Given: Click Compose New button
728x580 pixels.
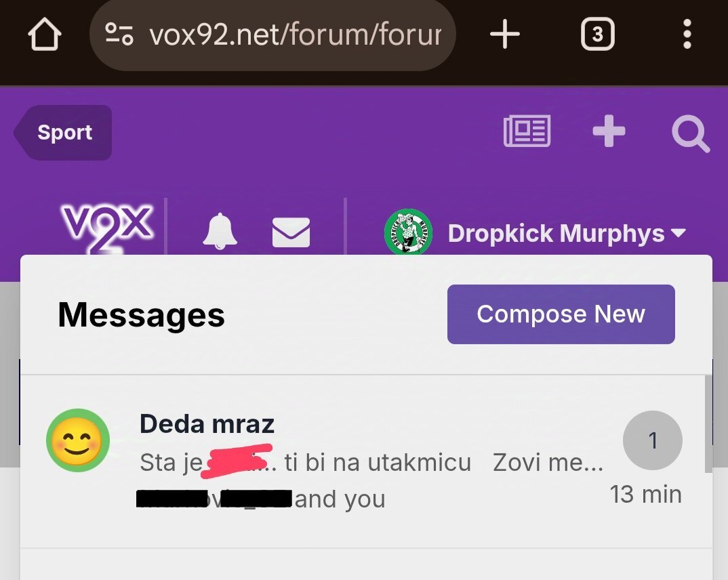Looking at the screenshot, I should pyautogui.click(x=561, y=314).
